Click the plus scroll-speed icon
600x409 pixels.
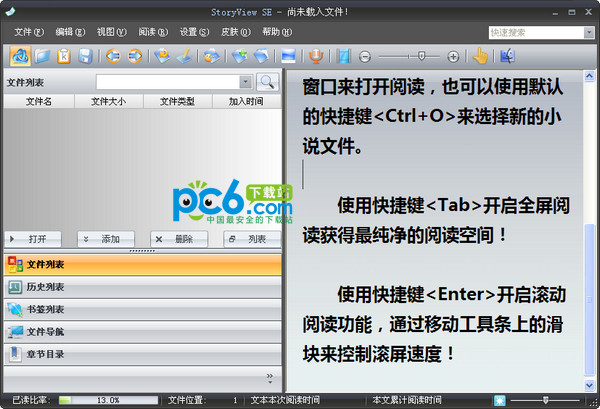[x=453, y=57]
